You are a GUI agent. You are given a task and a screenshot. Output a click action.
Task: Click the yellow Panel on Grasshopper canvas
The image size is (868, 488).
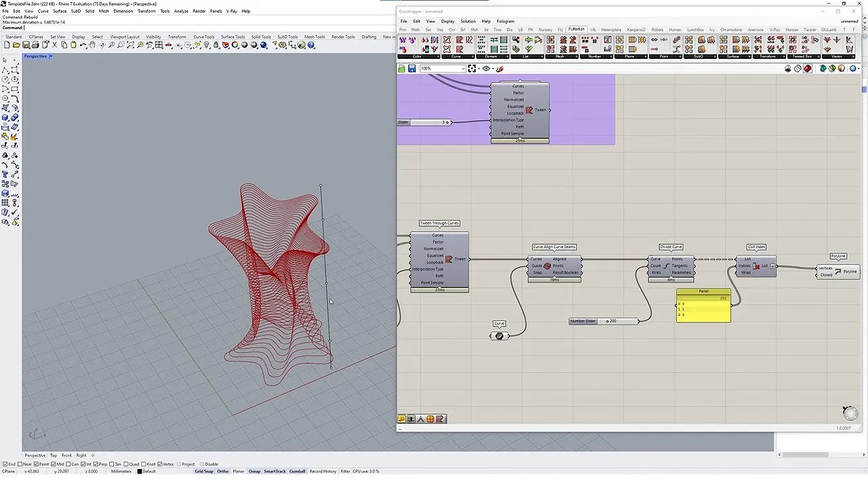(703, 306)
